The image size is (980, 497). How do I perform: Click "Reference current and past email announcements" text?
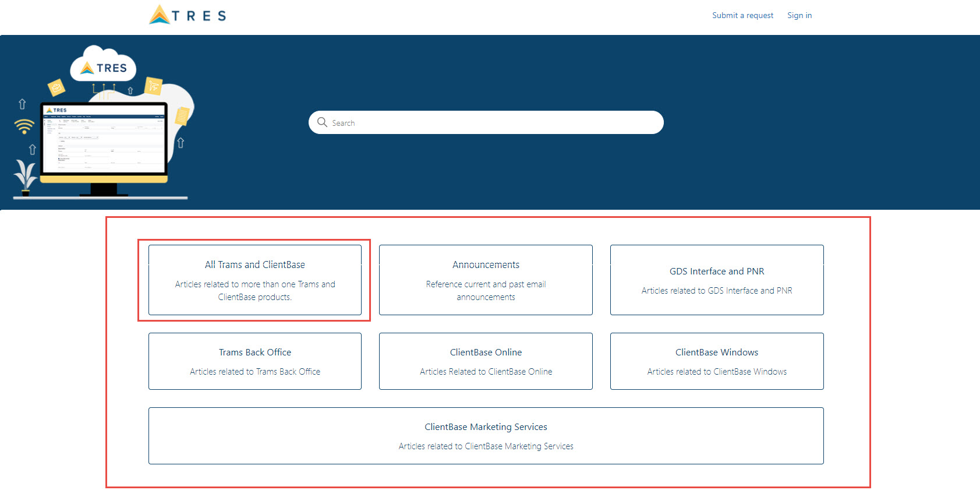coord(486,291)
